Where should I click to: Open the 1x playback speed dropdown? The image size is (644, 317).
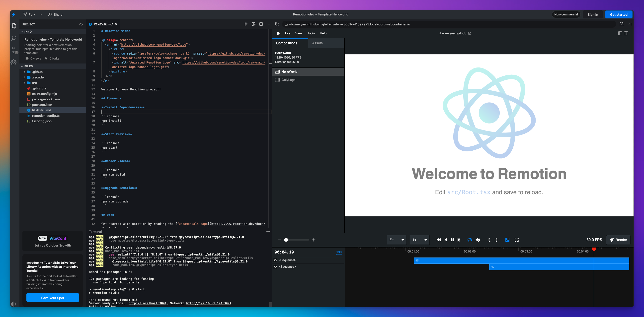419,240
